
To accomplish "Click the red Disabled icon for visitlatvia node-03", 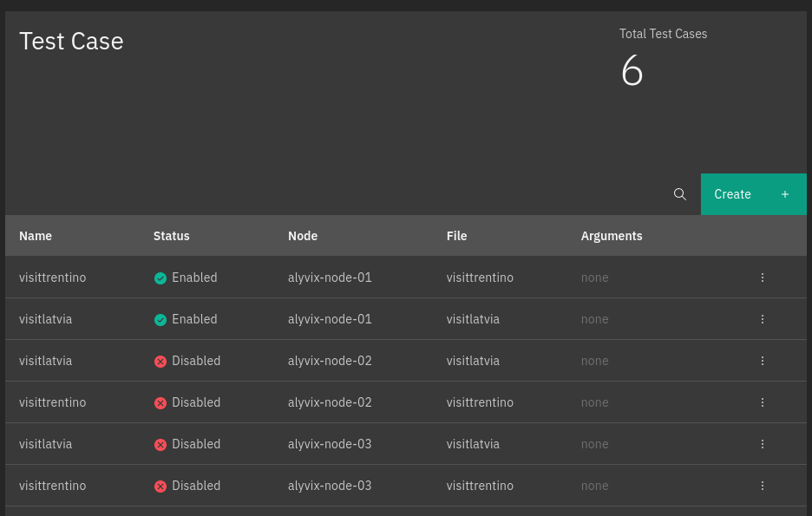I will (160, 445).
